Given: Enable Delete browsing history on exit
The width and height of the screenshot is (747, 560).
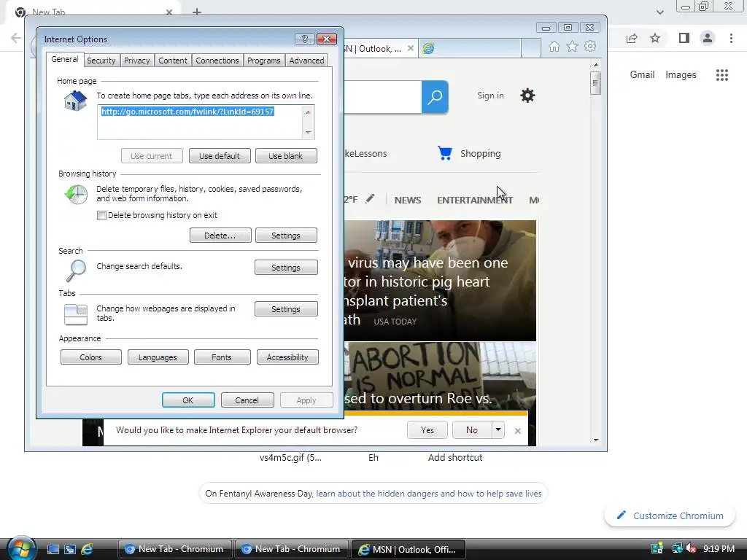Looking at the screenshot, I should click(x=101, y=215).
